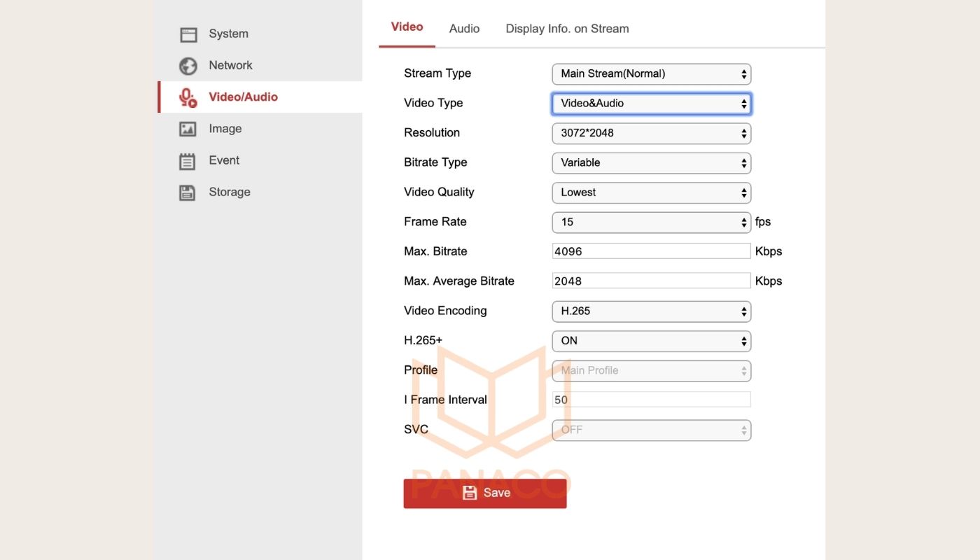Focus the Max. Average Bitrate field

pos(651,281)
